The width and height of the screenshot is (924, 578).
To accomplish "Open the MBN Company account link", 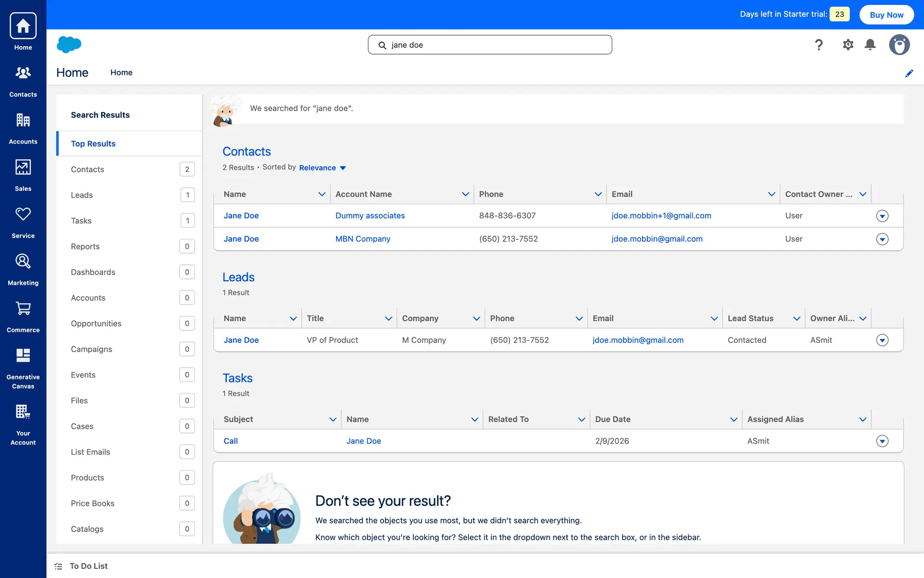I will 362,239.
